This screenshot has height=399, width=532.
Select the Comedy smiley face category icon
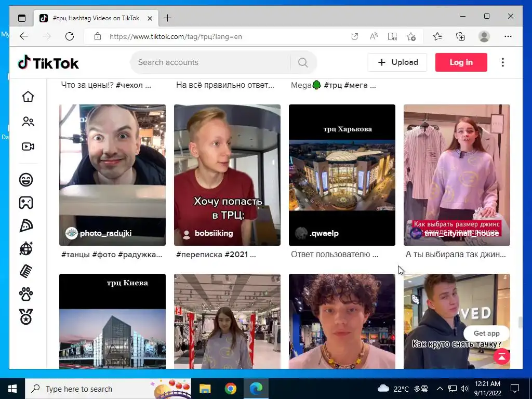coord(26,179)
